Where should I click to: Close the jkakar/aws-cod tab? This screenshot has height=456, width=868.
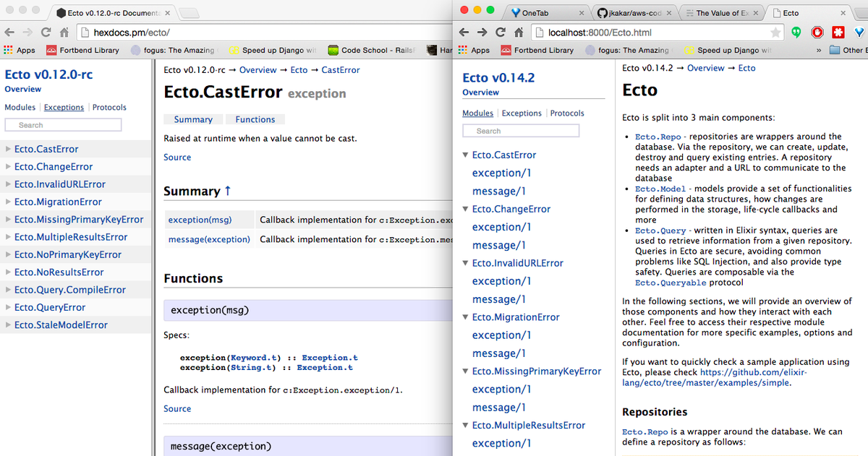(x=668, y=13)
